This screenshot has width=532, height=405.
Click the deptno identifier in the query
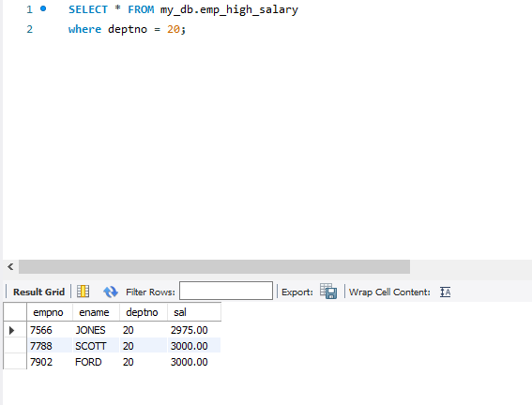(128, 29)
